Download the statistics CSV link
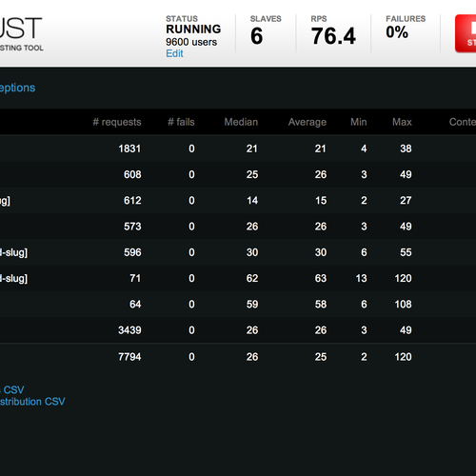 click(12, 389)
